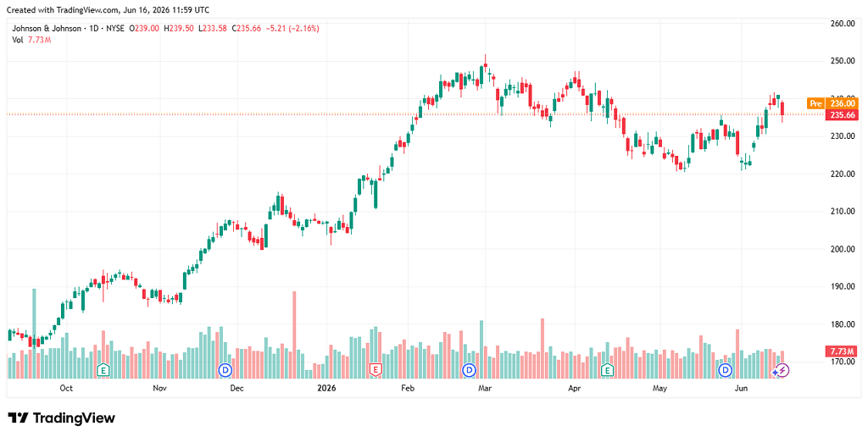Viewport: 868px width, 437px height.
Task: Click the Created with TradingView.com caption
Action: point(108,10)
